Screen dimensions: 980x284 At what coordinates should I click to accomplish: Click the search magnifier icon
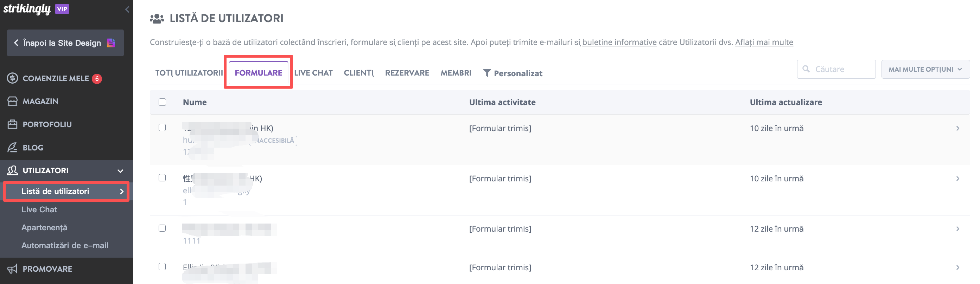click(806, 69)
